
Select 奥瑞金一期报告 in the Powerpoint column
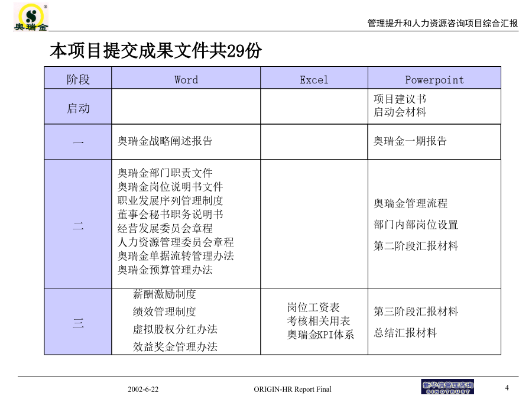coord(410,141)
